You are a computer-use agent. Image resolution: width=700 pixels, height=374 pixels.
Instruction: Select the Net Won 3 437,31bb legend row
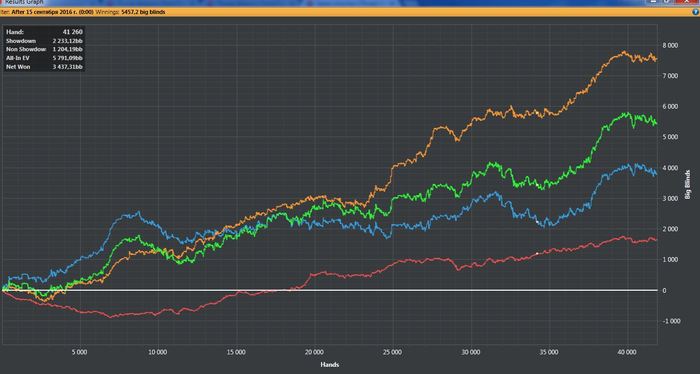44,66
